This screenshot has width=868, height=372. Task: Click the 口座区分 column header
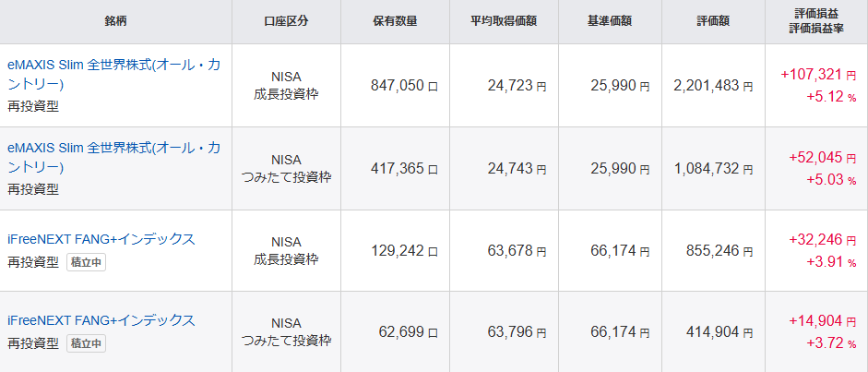(x=286, y=21)
